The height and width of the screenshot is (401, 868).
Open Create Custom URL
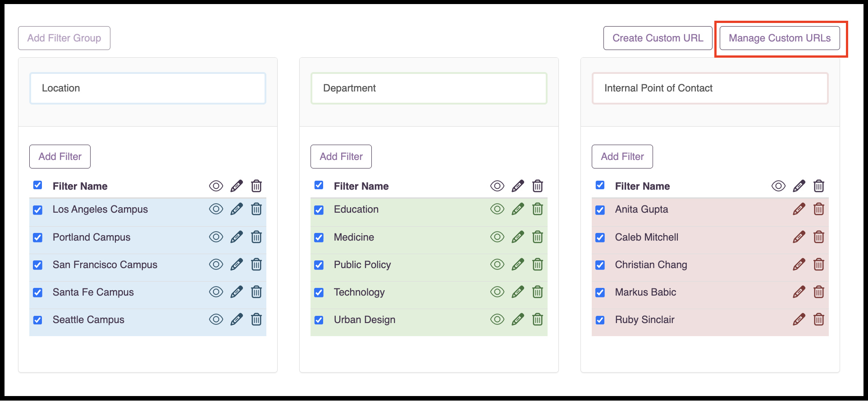[658, 38]
